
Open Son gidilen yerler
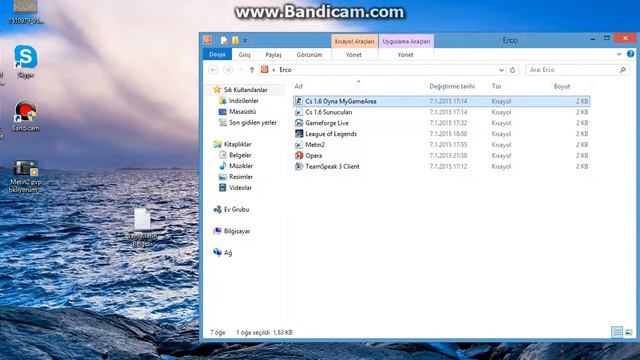point(252,122)
